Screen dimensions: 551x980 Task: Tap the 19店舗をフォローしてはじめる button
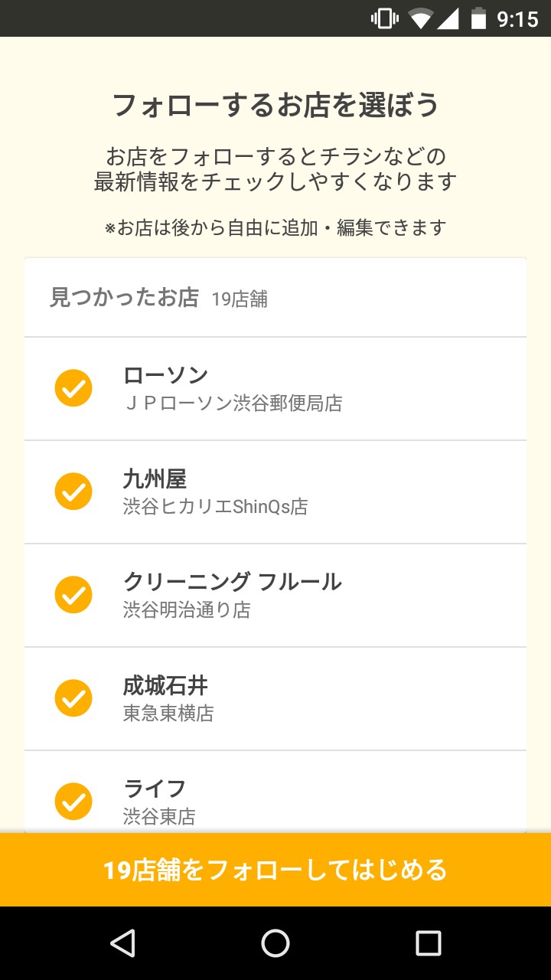click(x=275, y=870)
